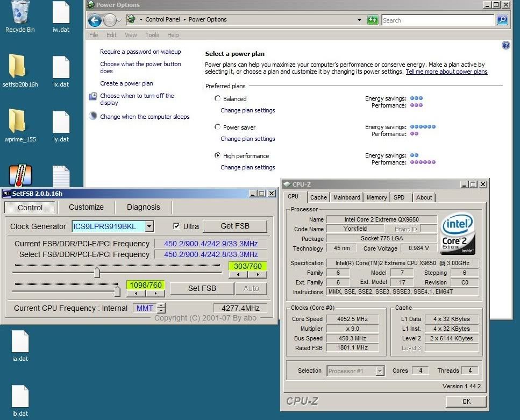Open recent pages dropdown next to Forward

[x=119, y=20]
